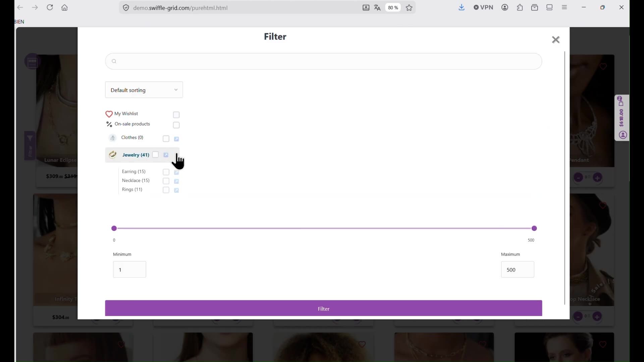The width and height of the screenshot is (644, 362).
Task: Open the link arrow icon beside Necklace
Action: [x=177, y=182]
